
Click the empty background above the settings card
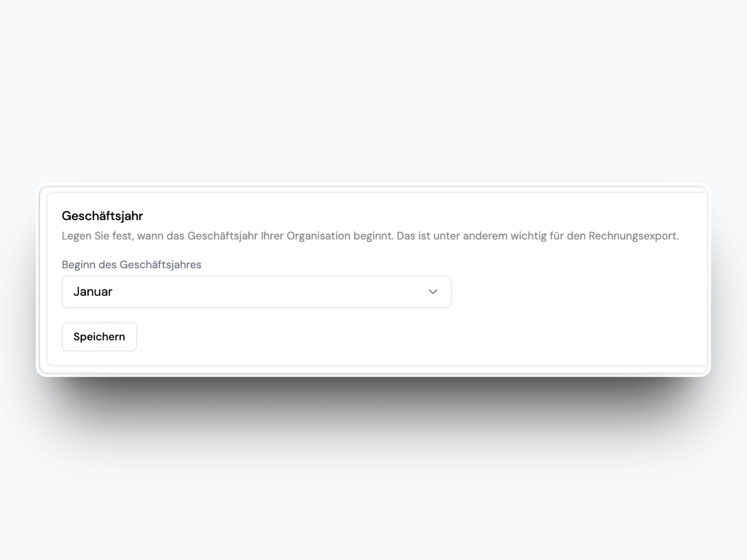click(373, 97)
